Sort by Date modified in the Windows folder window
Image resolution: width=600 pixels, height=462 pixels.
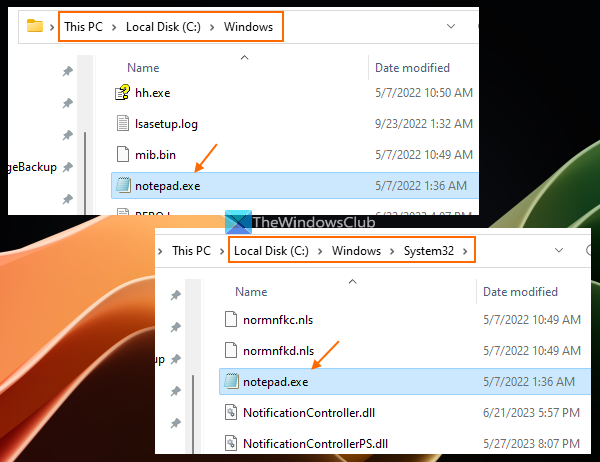pos(412,68)
